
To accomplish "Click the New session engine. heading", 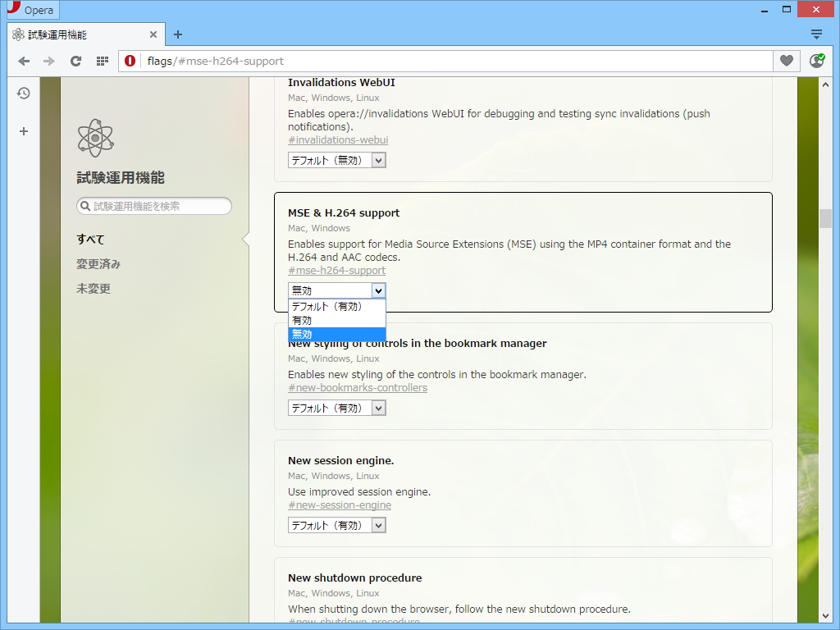I will coord(340,461).
